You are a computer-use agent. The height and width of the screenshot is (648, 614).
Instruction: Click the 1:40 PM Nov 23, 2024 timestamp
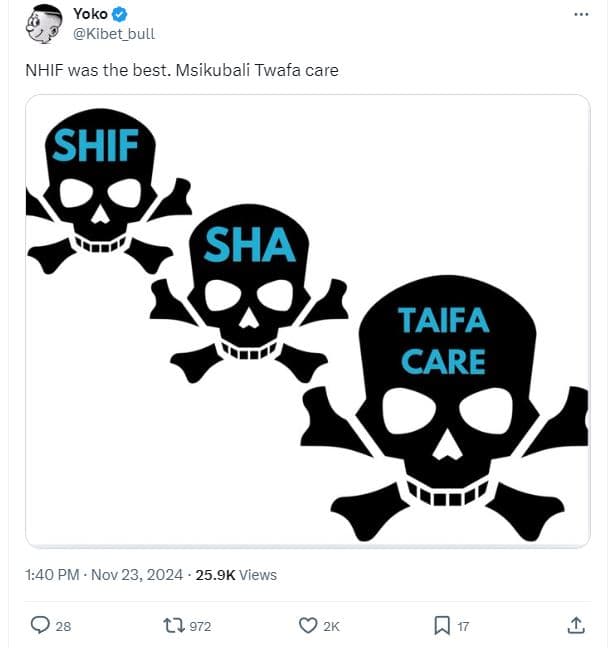point(106,575)
